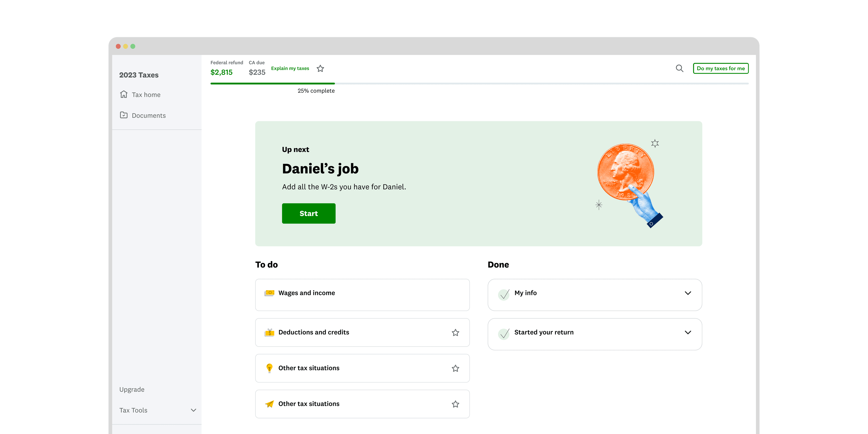Click the paper plane icon on Other tax situations
The image size is (868, 434).
click(269, 404)
